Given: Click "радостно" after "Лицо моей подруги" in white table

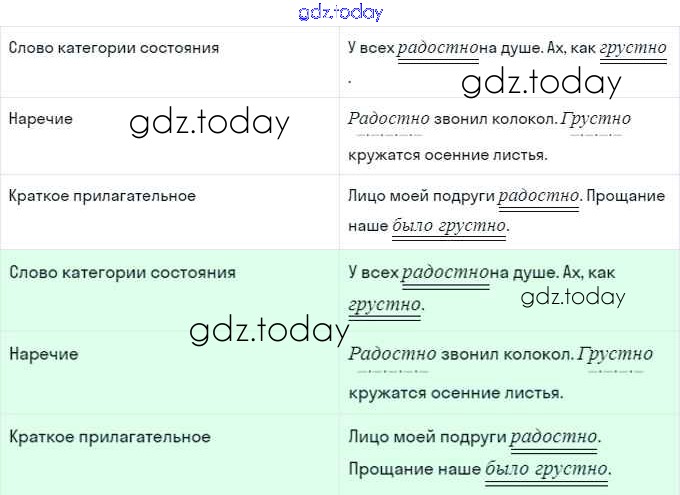Looking at the screenshot, I should click(538, 196).
